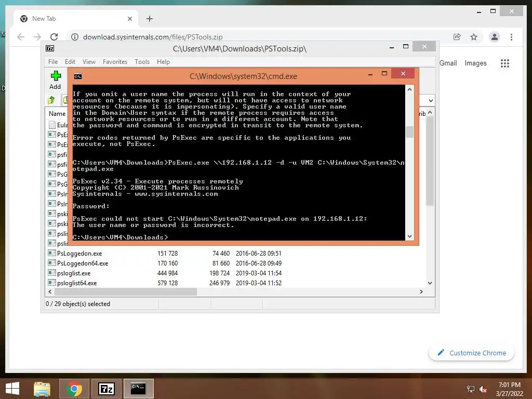Click the 7-Zip horizontal scroll left arrow

click(x=50, y=292)
